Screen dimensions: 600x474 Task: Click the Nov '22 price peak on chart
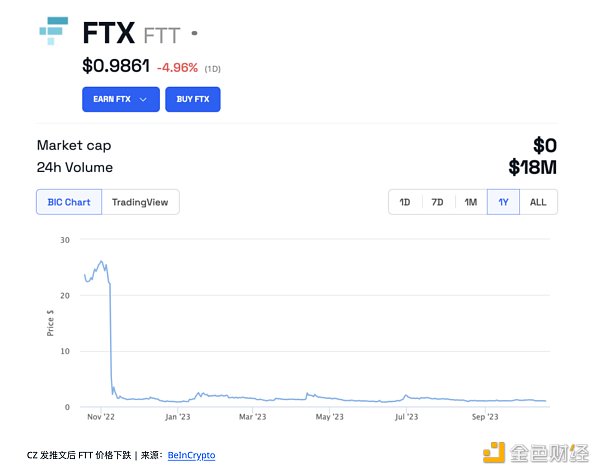click(x=101, y=263)
